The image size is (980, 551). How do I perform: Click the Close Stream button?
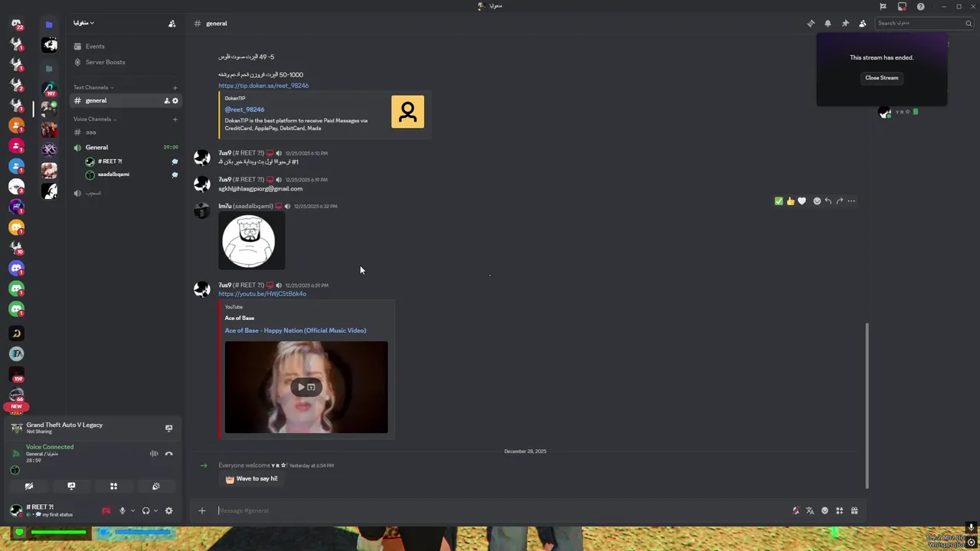pos(882,77)
